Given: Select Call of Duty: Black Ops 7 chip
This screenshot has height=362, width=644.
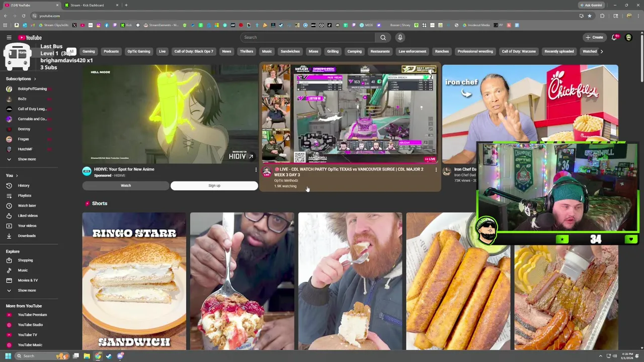Looking at the screenshot, I should (194, 51).
